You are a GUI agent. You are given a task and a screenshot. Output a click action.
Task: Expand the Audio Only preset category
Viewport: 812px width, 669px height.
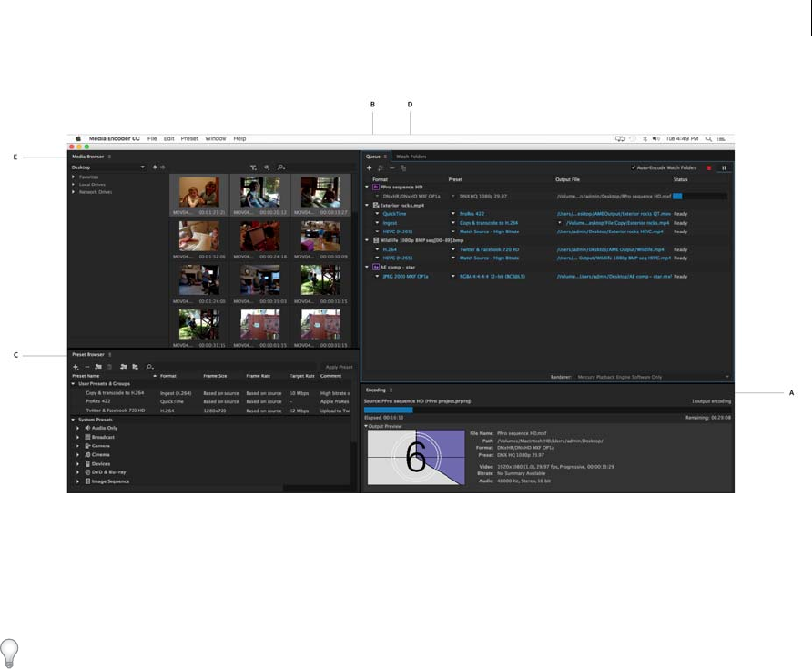click(77, 428)
